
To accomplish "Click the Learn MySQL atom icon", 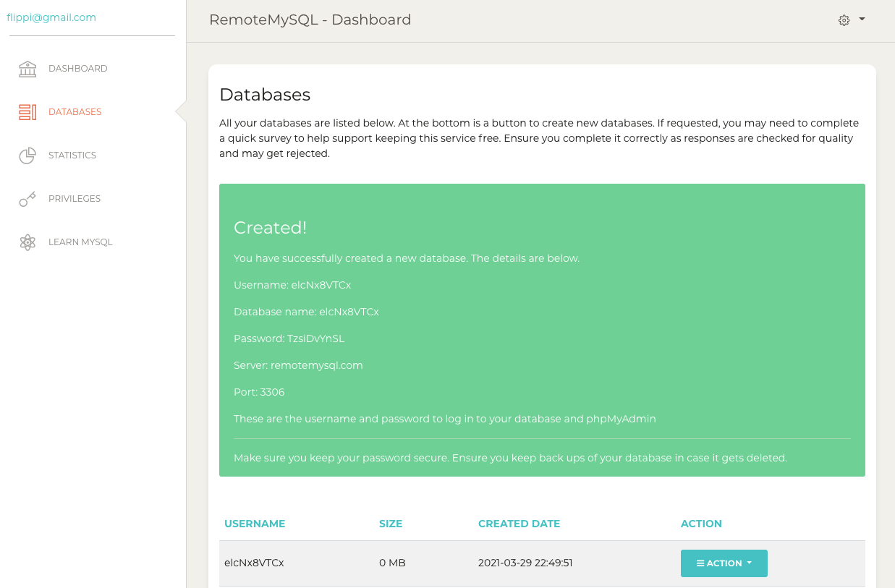I will click(27, 242).
